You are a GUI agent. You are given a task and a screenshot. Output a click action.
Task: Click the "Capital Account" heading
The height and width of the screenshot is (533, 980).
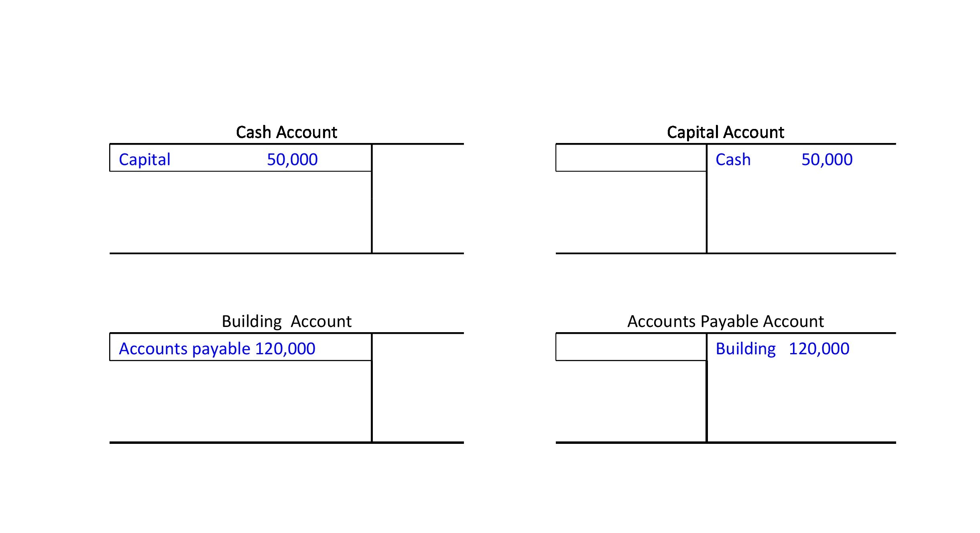[725, 132]
